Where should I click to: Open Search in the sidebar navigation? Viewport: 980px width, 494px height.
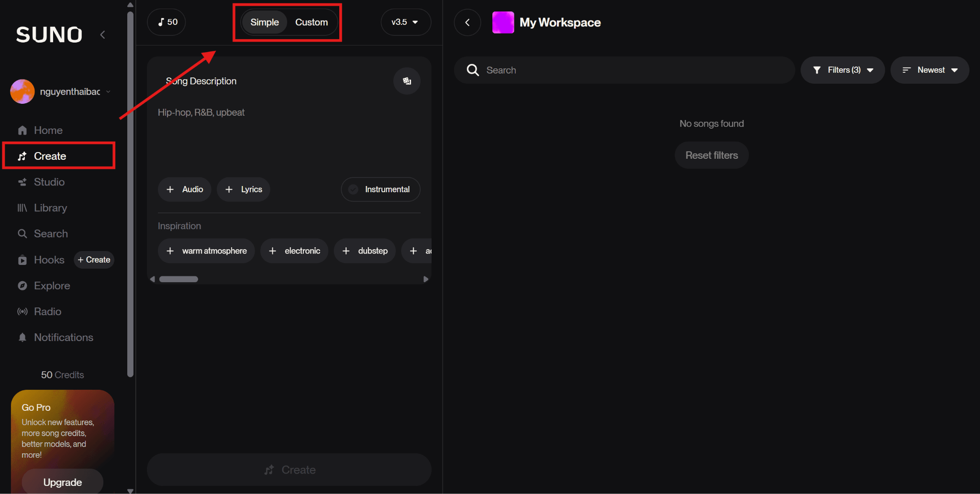coord(51,233)
